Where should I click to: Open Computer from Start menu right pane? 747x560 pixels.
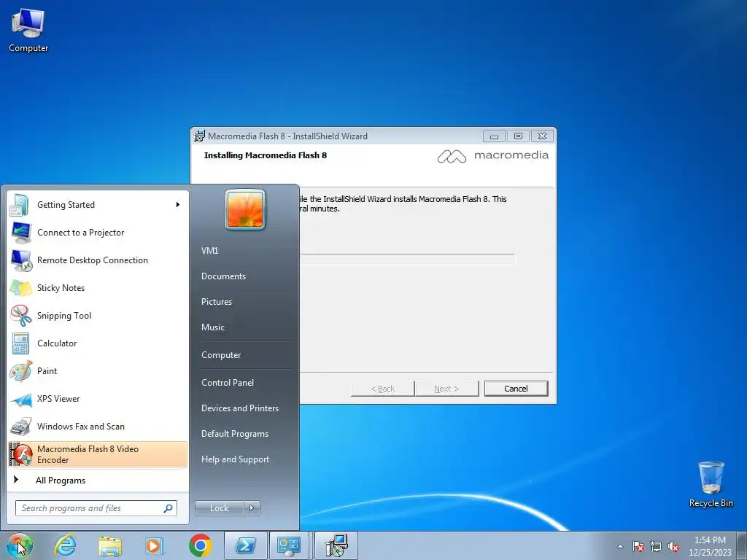(x=221, y=355)
